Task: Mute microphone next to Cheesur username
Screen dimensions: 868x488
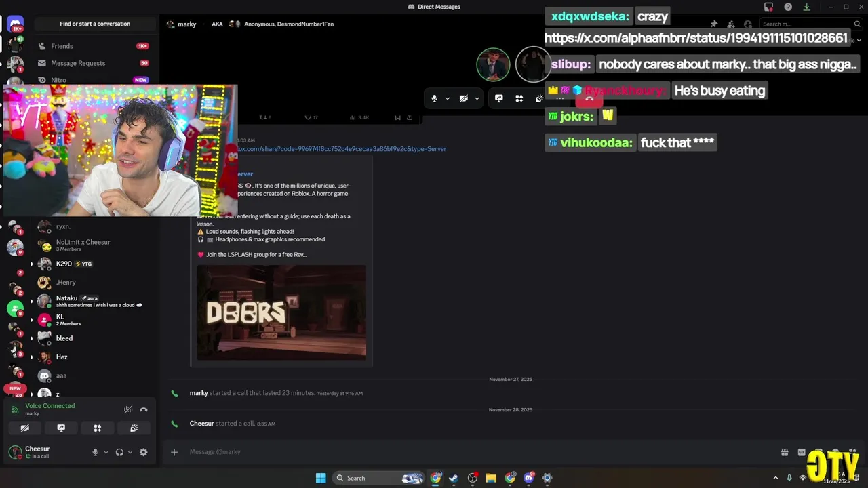Action: point(96,452)
